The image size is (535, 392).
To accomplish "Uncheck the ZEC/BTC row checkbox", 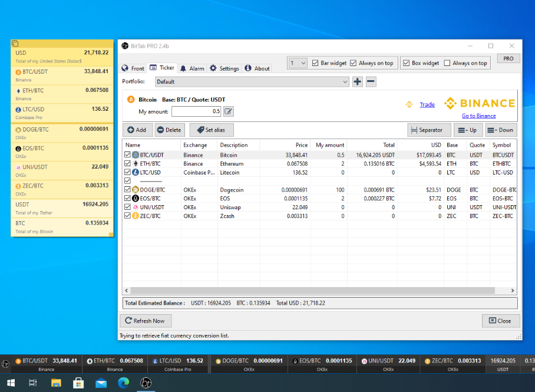I will 128,216.
